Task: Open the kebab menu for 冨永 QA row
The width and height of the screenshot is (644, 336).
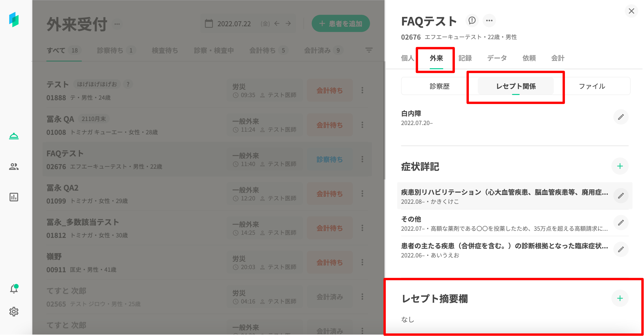Action: 362,125
